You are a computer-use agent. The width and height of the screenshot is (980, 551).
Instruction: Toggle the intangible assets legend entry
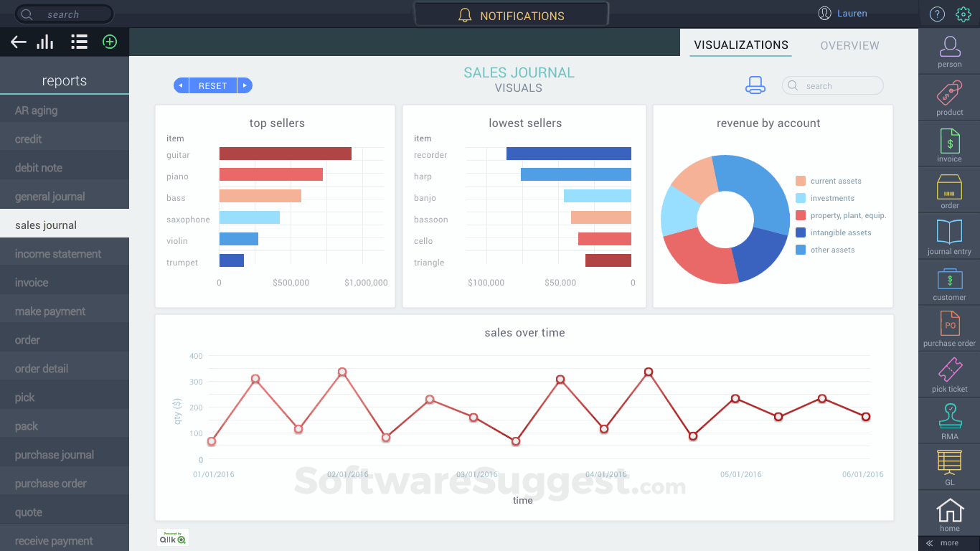point(839,232)
